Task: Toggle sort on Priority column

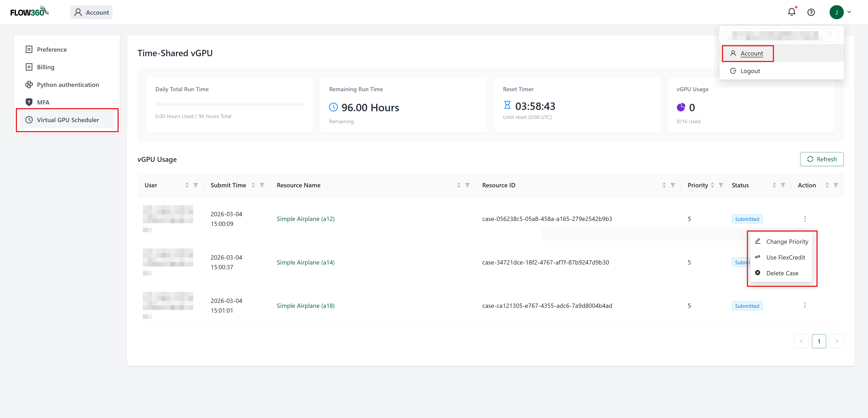Action: coord(712,185)
